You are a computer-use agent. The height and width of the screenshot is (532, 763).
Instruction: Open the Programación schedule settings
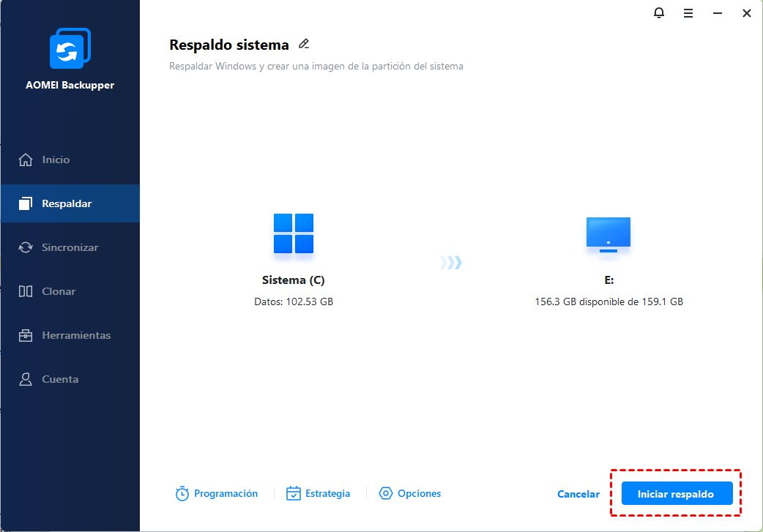coord(226,494)
